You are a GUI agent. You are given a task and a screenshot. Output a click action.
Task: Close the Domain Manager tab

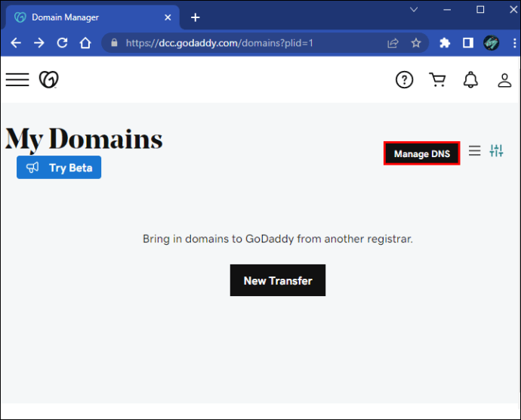168,17
